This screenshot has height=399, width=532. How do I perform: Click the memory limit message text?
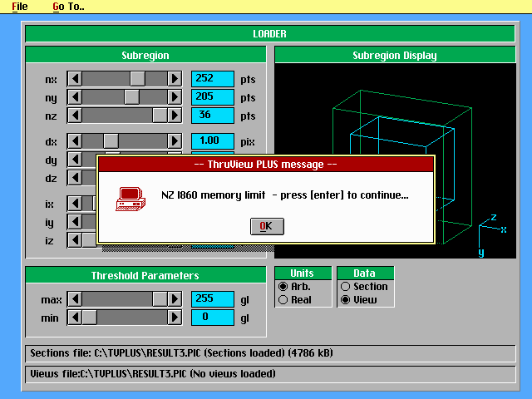tap(285, 195)
